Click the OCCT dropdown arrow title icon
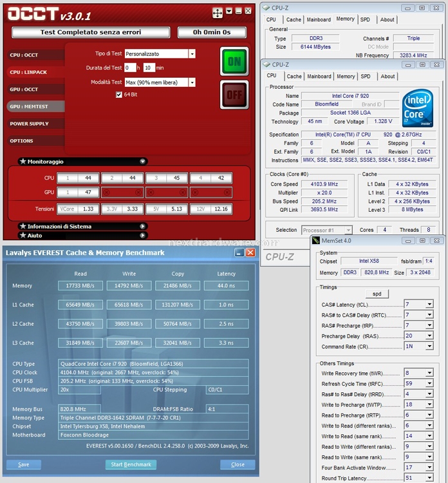The height and width of the screenshot is (483, 448). click(229, 11)
